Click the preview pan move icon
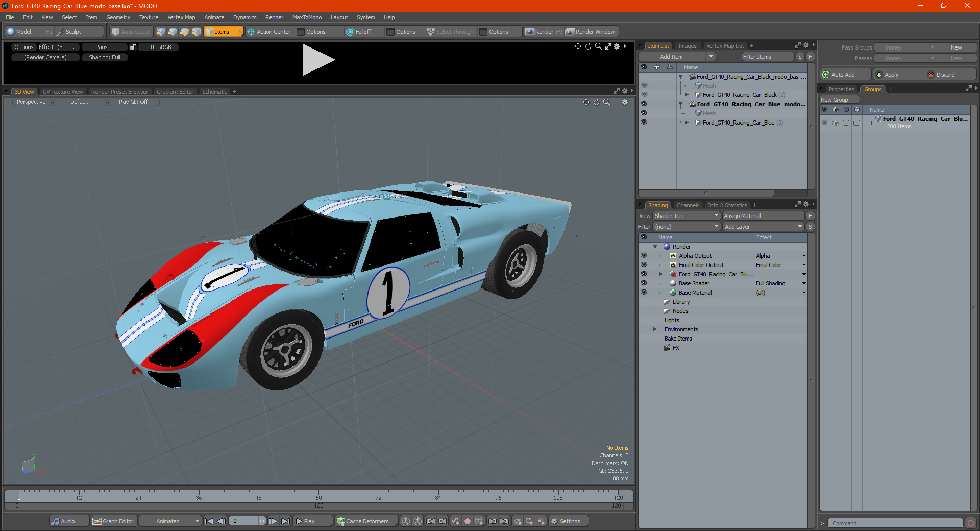 578,46
